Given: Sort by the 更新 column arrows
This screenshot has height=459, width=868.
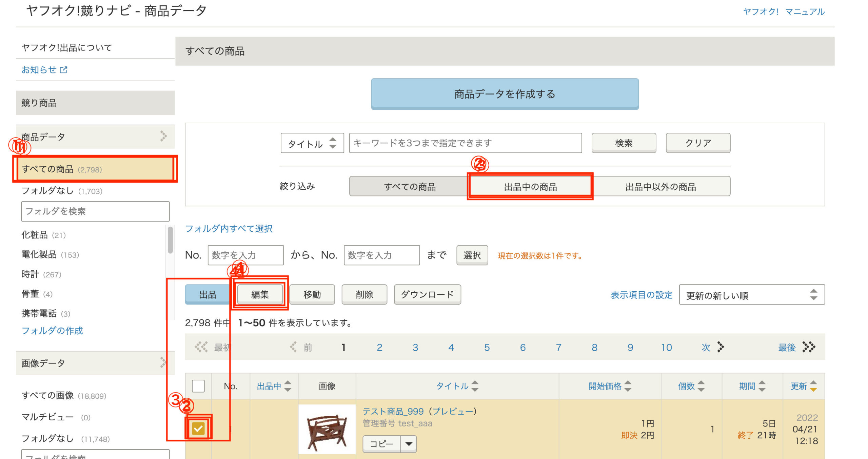Looking at the screenshot, I should click(x=813, y=386).
